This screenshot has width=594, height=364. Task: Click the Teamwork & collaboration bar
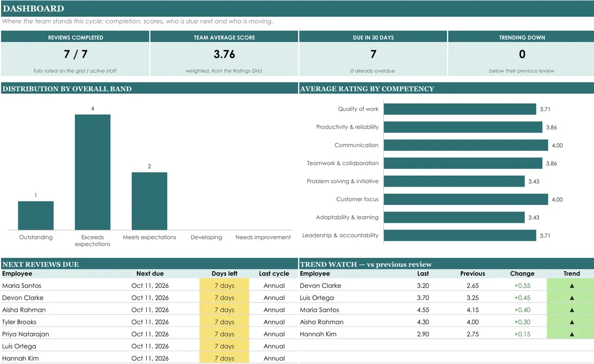[463, 163]
